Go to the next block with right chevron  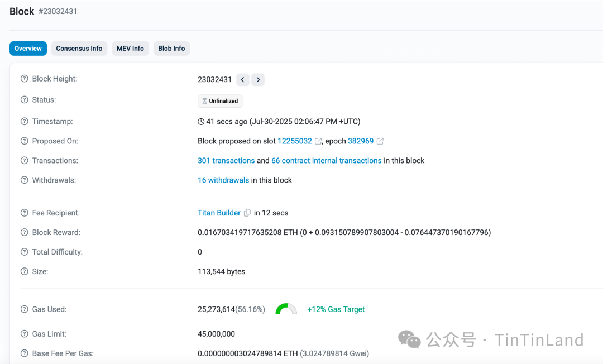tap(258, 80)
